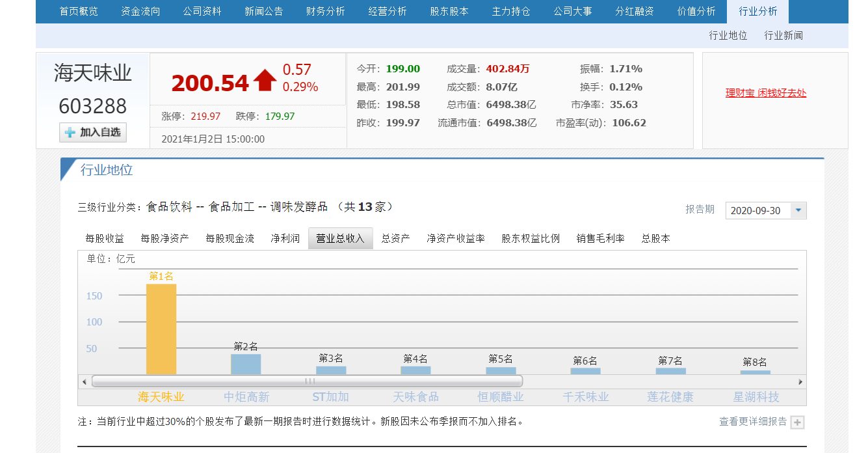
Task: Click the chart horizontal scrollbar thumb
Action: [307, 381]
